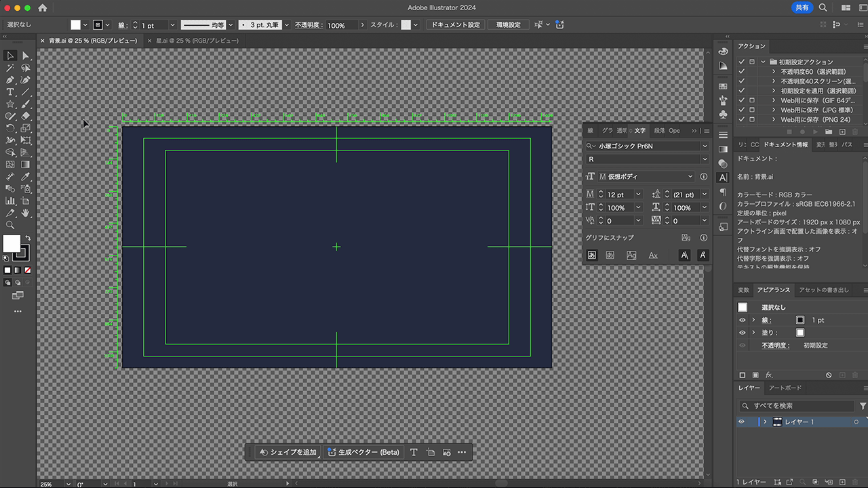Screen dimensions: 868x488
Task: Expand レイヤー 1 contents
Action: [765, 422]
